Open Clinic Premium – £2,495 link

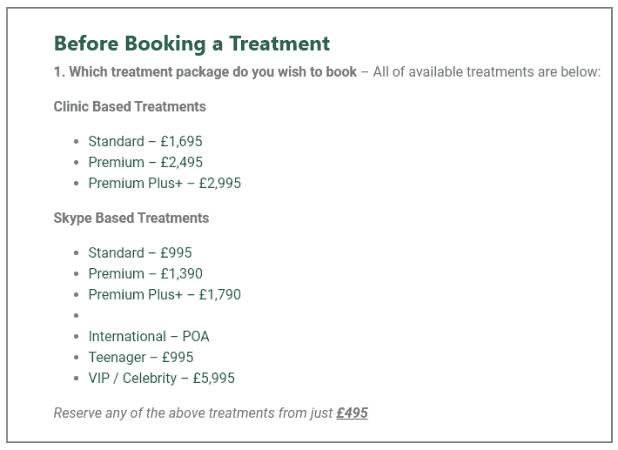click(145, 162)
